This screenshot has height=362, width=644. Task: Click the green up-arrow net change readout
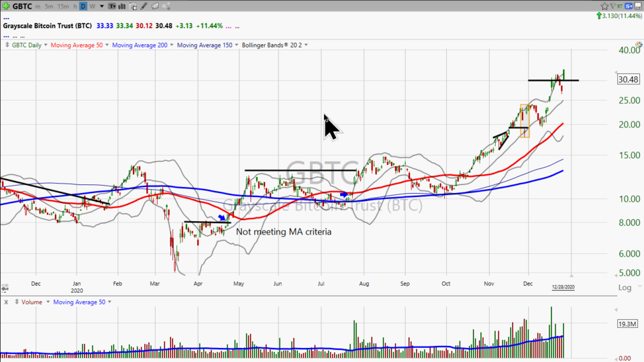619,16
